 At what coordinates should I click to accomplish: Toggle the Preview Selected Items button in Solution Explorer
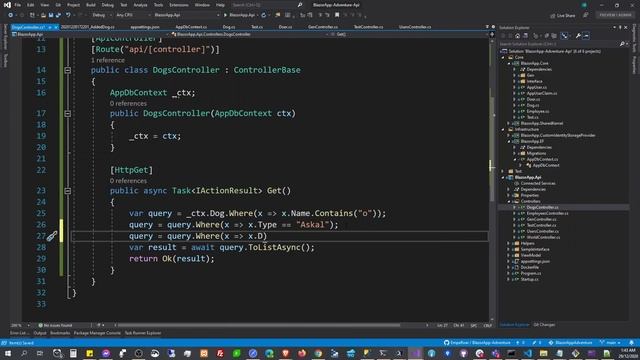(586, 36)
